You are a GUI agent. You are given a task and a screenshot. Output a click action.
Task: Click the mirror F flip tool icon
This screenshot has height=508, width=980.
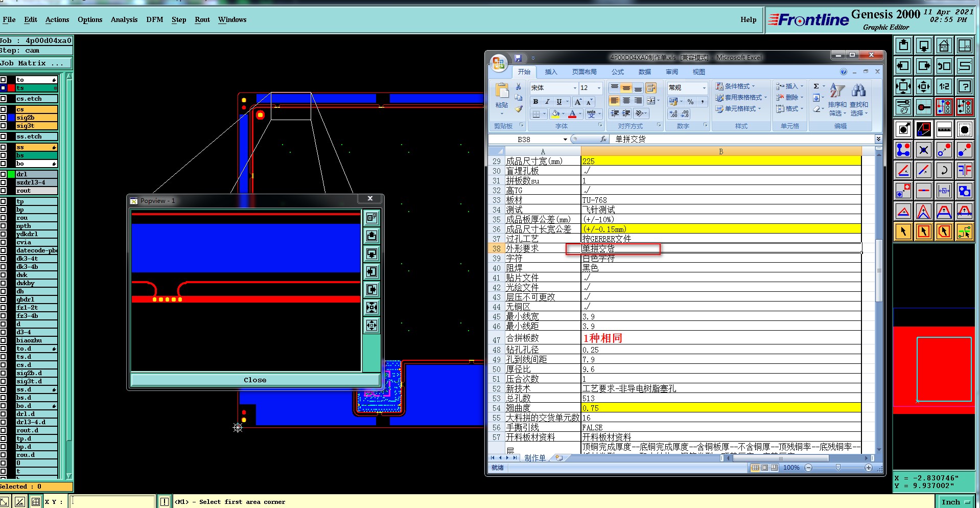click(964, 170)
